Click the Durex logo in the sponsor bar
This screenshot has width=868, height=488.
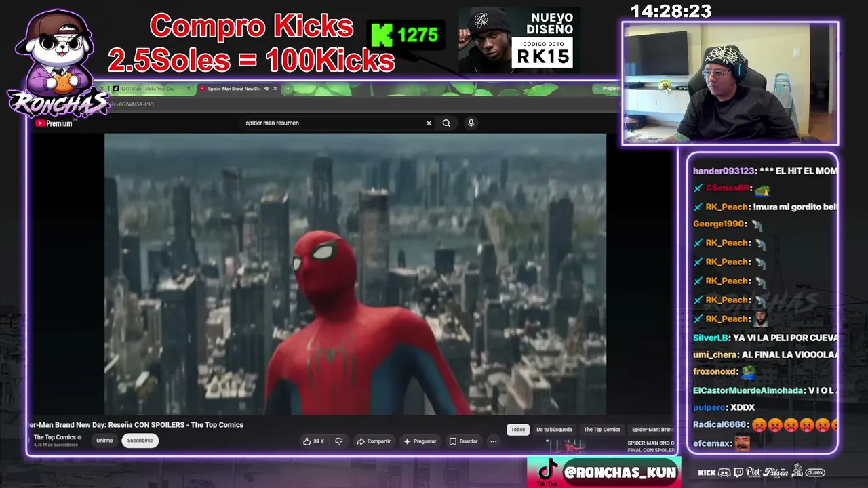click(x=815, y=472)
